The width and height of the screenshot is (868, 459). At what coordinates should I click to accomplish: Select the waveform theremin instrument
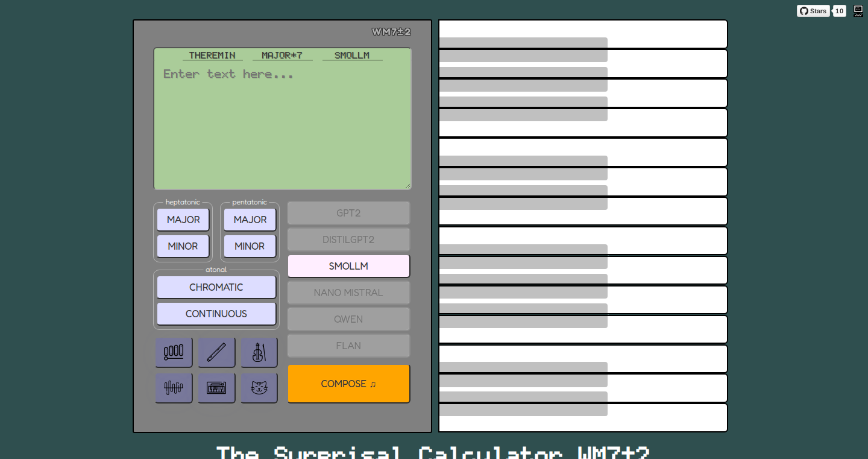[x=174, y=388]
